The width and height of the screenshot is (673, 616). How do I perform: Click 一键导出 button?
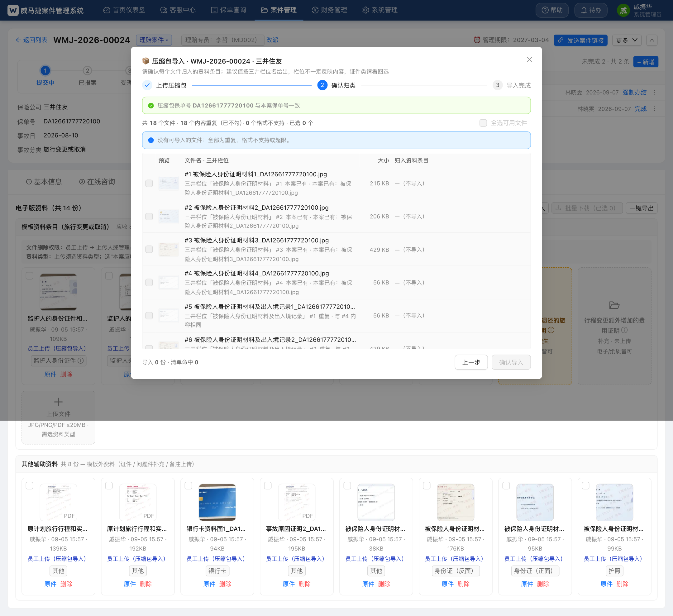642,208
